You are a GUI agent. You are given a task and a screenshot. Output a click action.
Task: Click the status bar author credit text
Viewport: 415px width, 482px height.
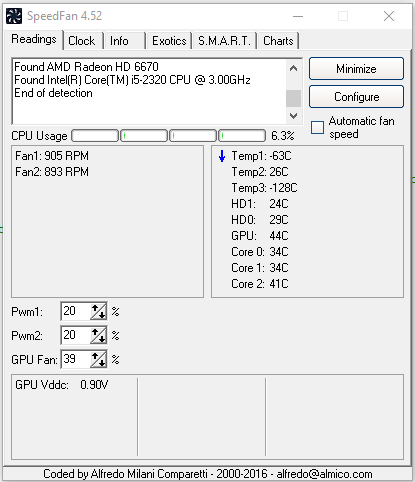click(x=208, y=474)
